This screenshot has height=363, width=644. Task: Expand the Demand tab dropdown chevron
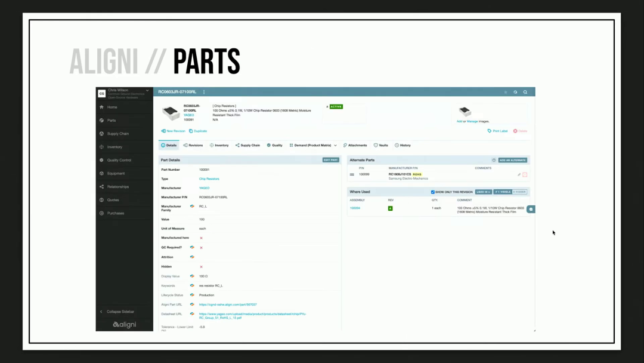(336, 146)
